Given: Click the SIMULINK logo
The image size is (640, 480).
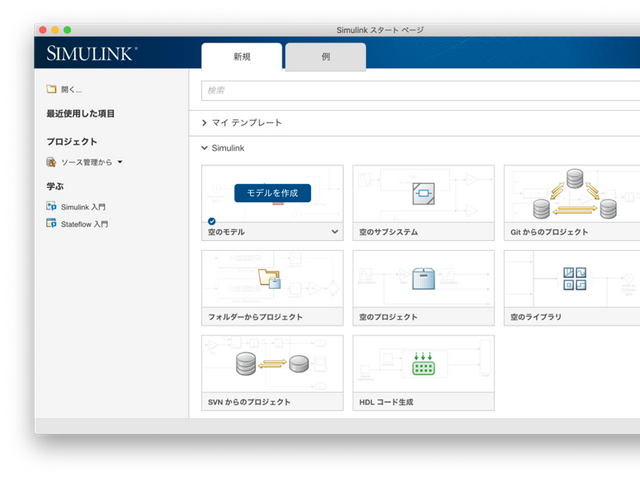Looking at the screenshot, I should click(91, 53).
